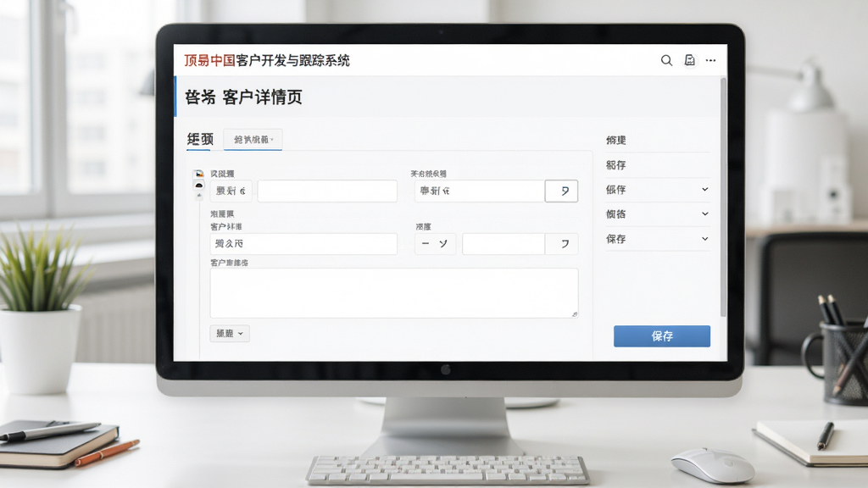The image size is (868, 488).
Task: Click the magnifier search icon in header
Action: point(666,60)
